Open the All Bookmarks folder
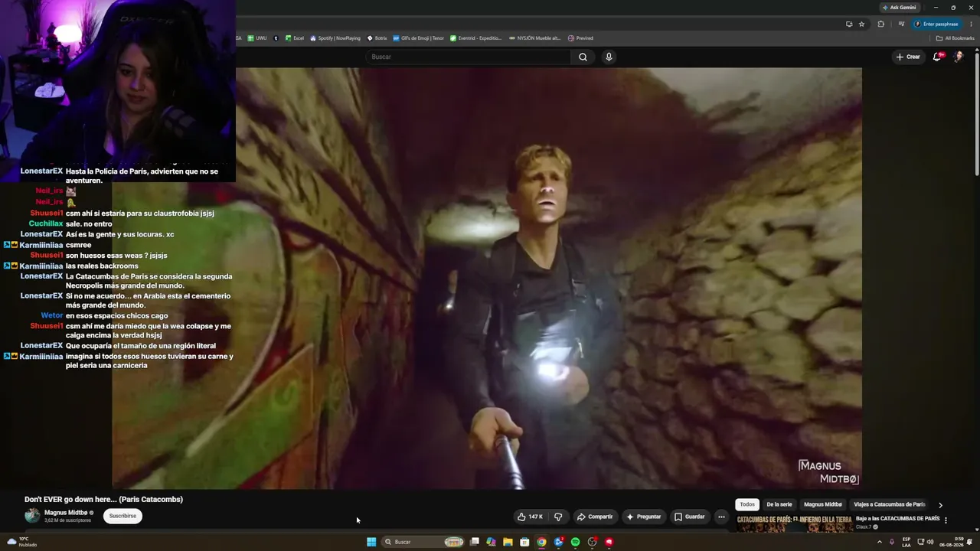 (956, 38)
